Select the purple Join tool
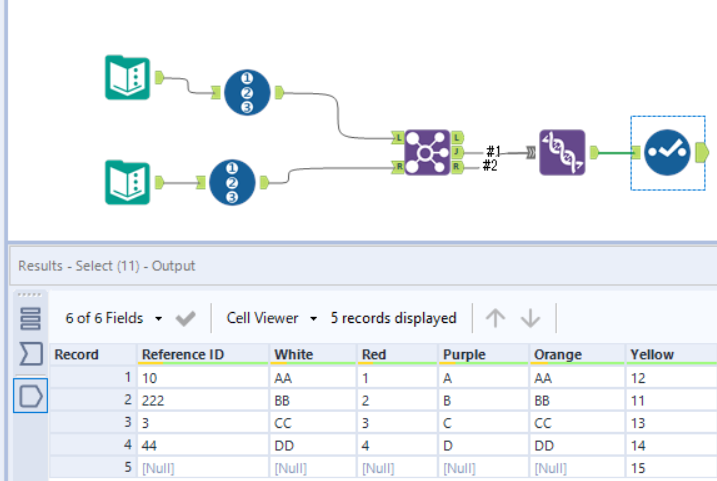The width and height of the screenshot is (717, 481). point(427,152)
